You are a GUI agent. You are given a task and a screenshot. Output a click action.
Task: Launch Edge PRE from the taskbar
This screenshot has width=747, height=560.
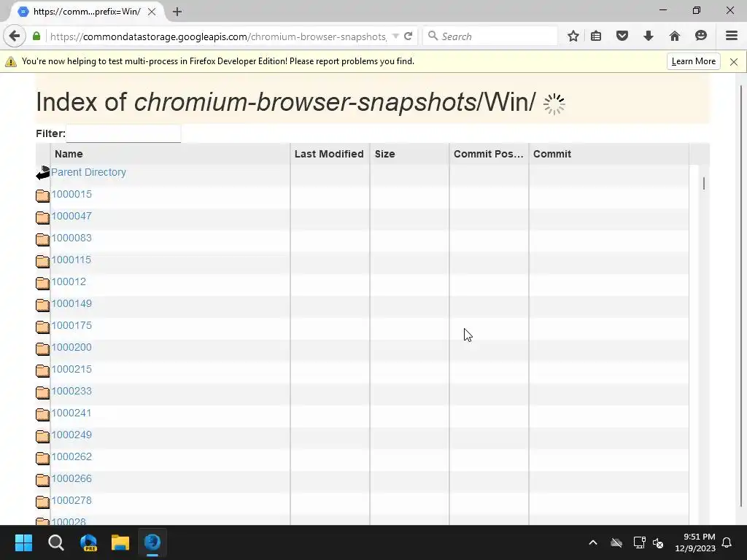88,542
